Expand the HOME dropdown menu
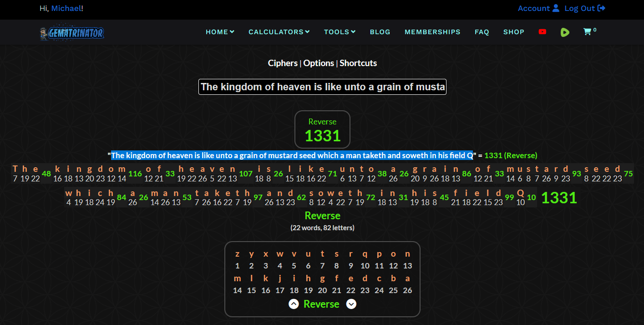Screen dimensions: 644x325 [x=220, y=32]
